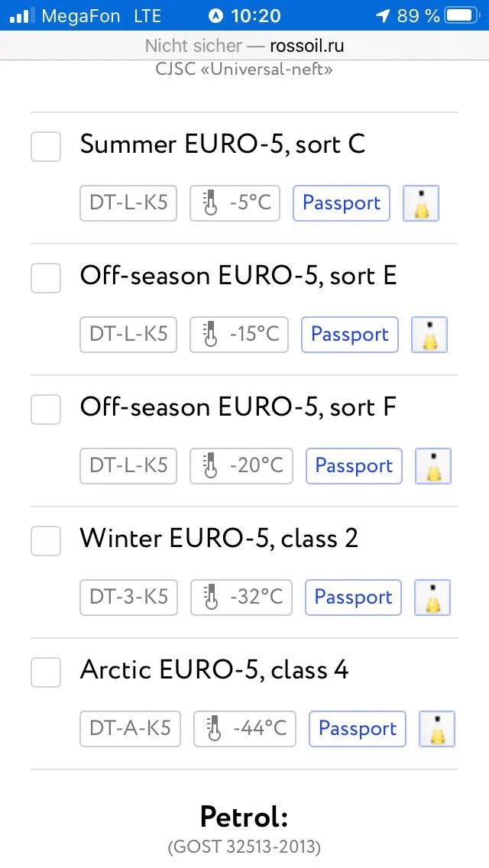489x868 pixels.
Task: Toggle Arctic EURO-5, class 4 checkbox
Action: pos(46,672)
